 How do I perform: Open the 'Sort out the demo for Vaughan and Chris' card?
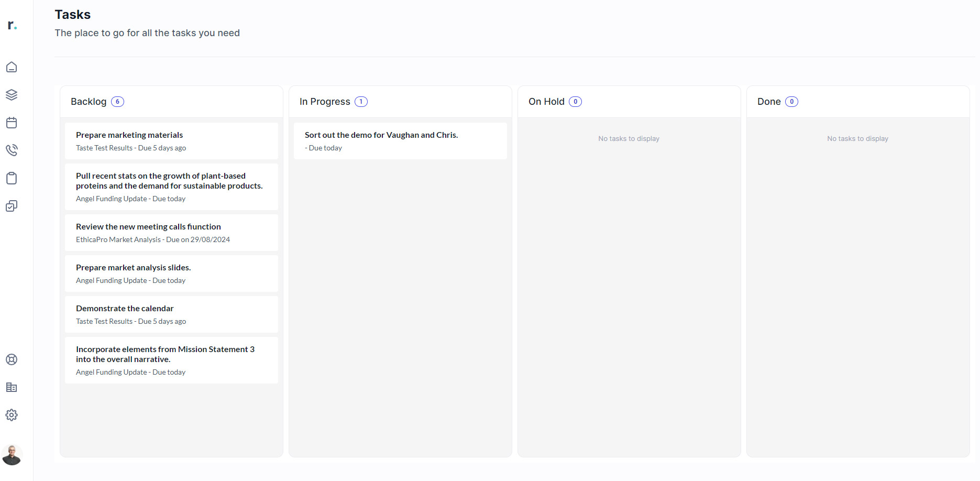point(400,140)
